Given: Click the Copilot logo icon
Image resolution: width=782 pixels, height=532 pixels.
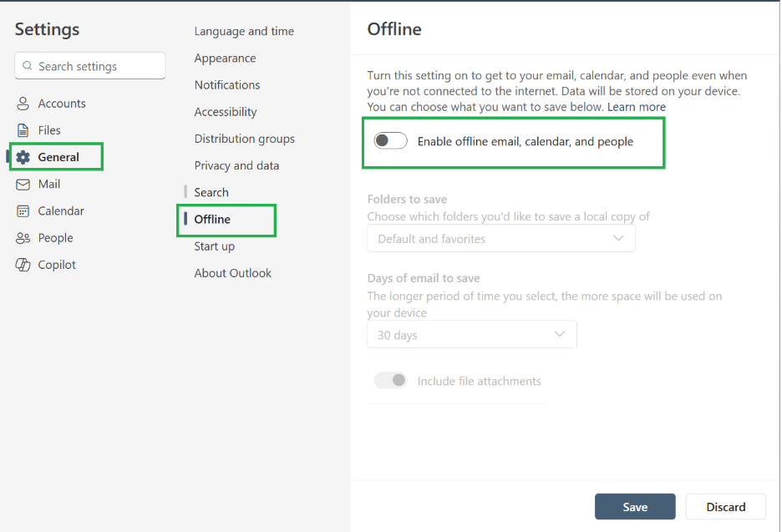Looking at the screenshot, I should click(23, 265).
